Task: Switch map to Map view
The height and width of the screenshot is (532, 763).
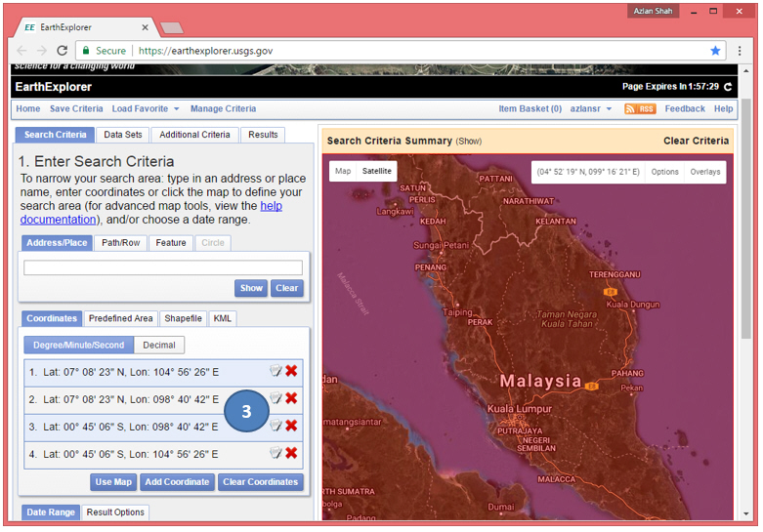Action: point(343,171)
